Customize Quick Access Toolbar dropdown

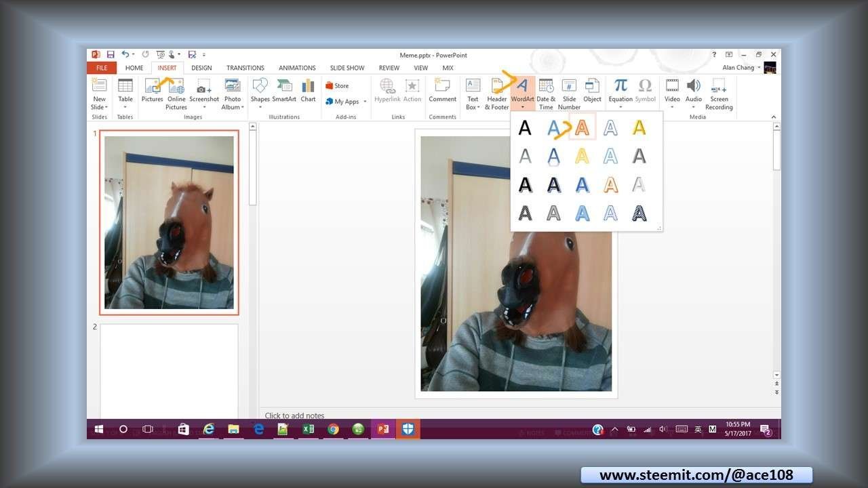204,55
